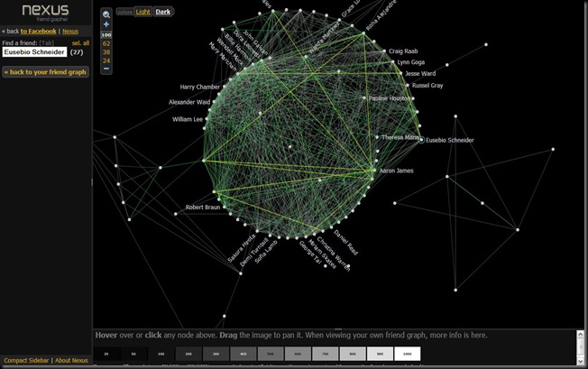This screenshot has height=369, width=588.
Task: Click the Harry Chamber node
Action: pos(225,87)
